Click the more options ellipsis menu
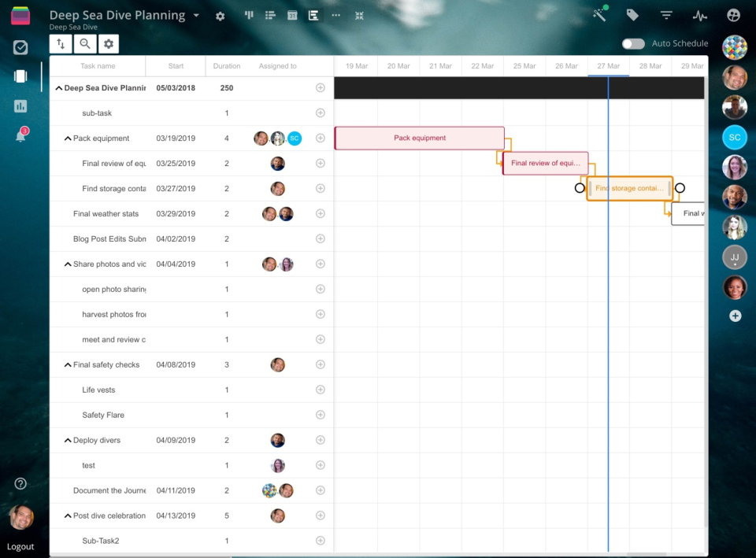 coord(335,15)
